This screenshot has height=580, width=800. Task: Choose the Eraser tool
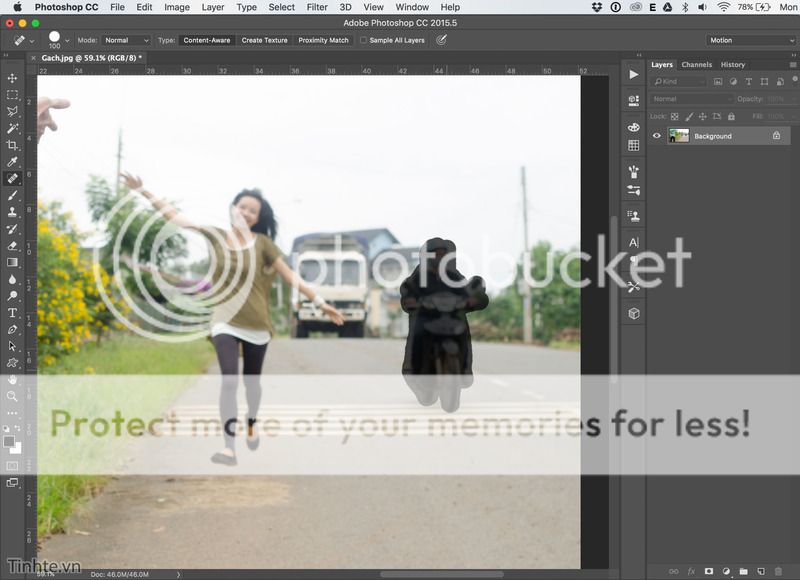pyautogui.click(x=12, y=245)
